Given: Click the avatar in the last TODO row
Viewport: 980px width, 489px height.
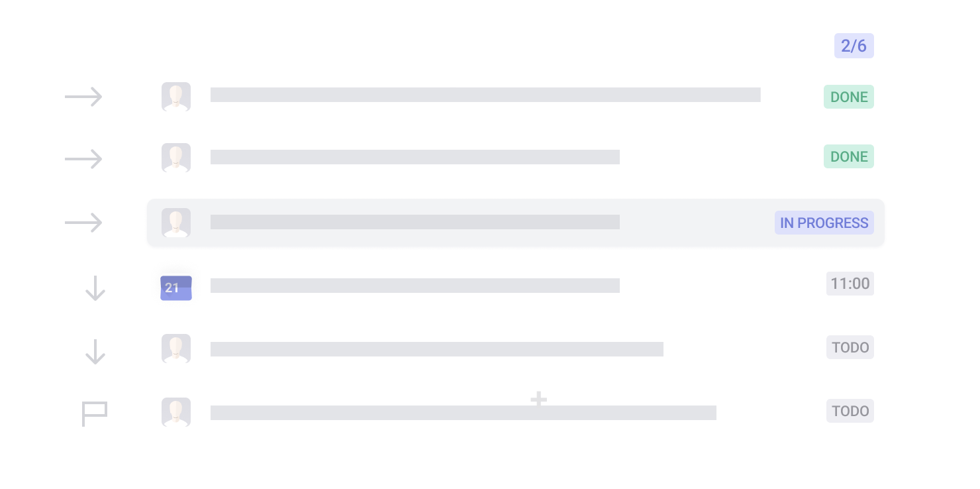Looking at the screenshot, I should coord(176,412).
